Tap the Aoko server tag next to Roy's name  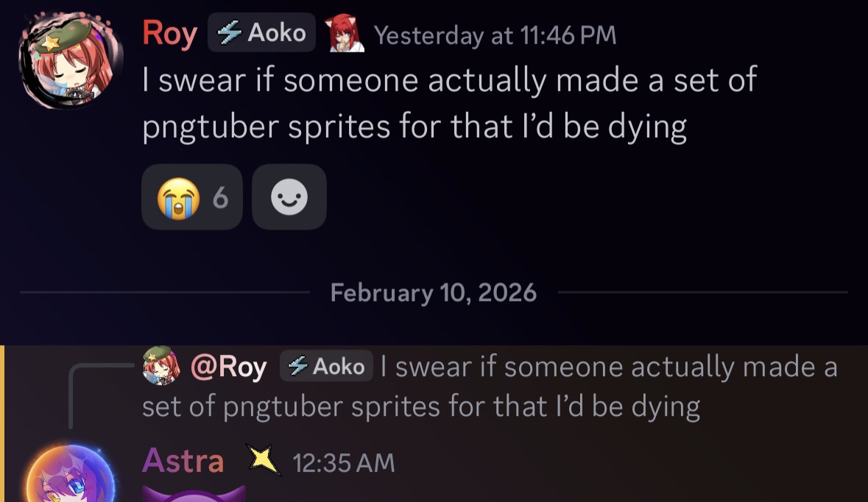click(262, 33)
